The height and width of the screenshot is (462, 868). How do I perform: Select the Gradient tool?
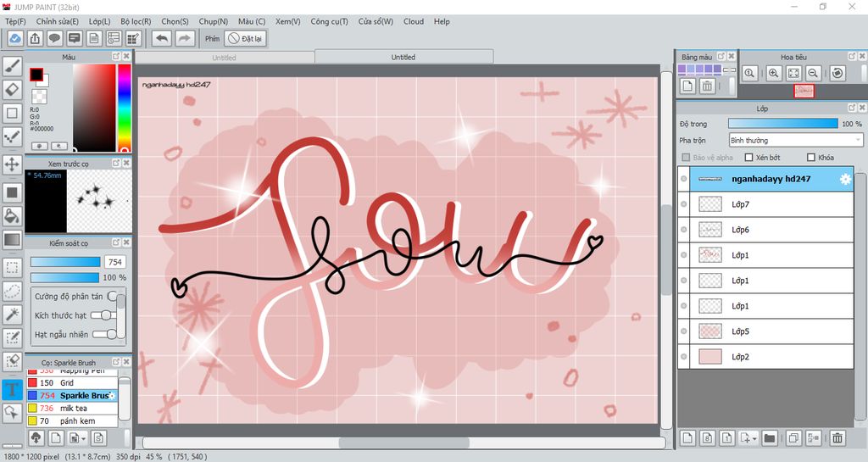pyautogui.click(x=12, y=240)
